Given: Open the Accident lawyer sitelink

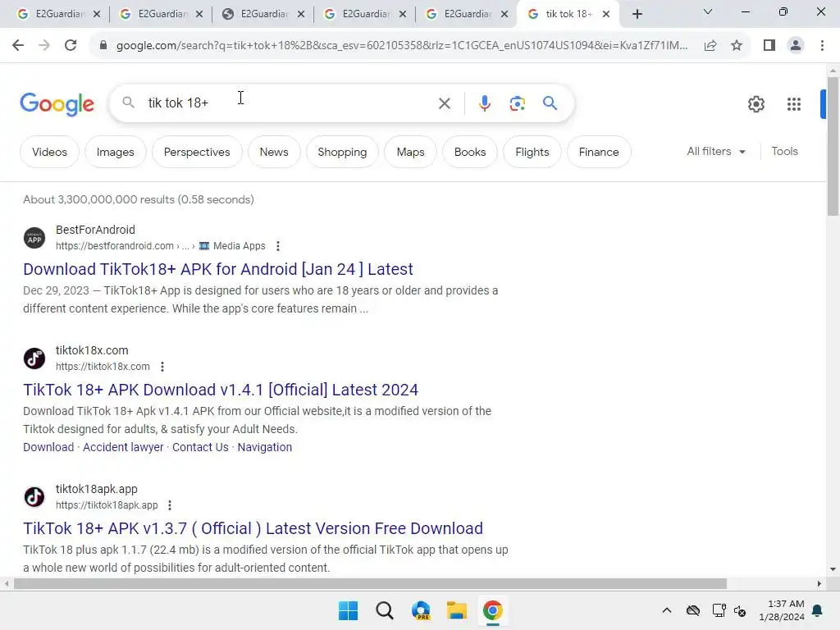Looking at the screenshot, I should 123,447.
